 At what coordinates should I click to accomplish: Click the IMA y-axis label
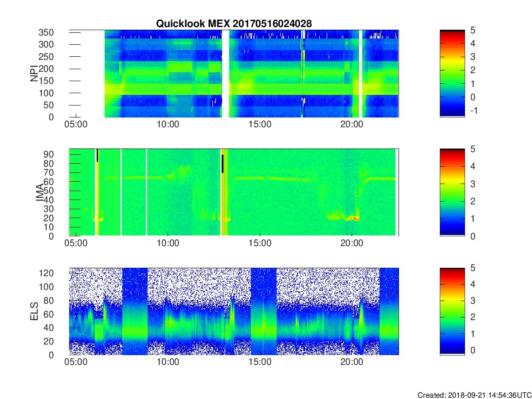point(40,192)
